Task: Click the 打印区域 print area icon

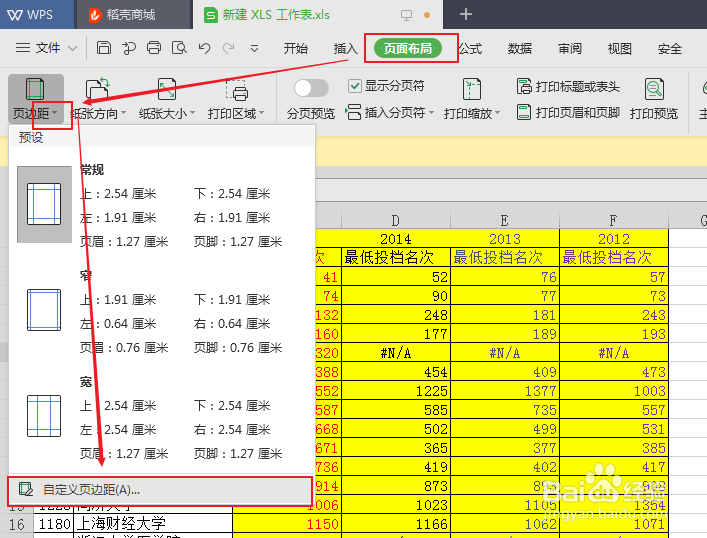Action: click(237, 89)
